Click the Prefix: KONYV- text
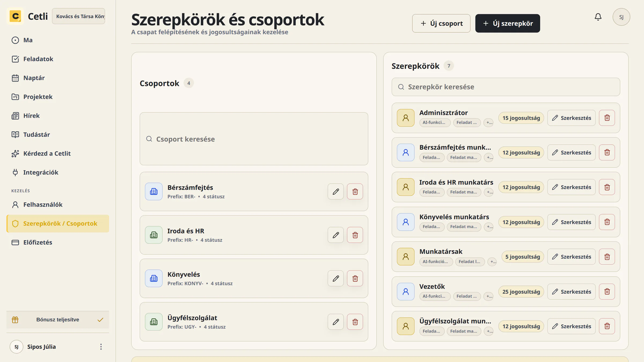This screenshot has height=362, width=644. [x=185, y=283]
